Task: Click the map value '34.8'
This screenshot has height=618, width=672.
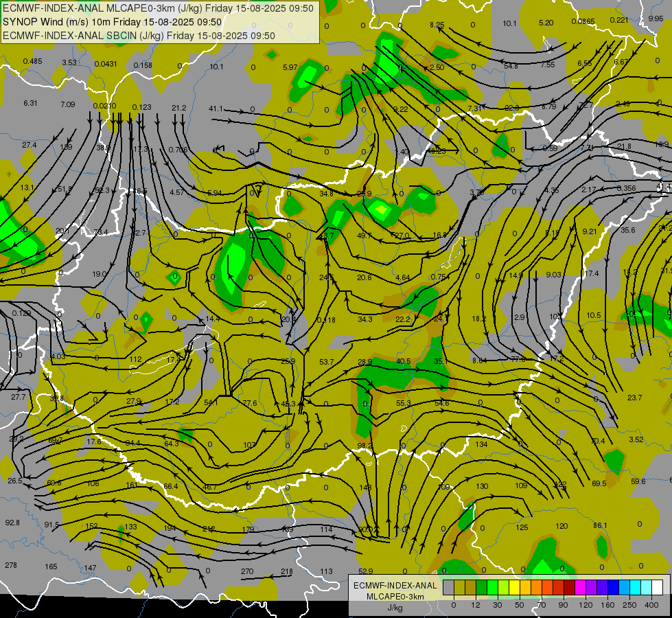Action: [x=326, y=194]
